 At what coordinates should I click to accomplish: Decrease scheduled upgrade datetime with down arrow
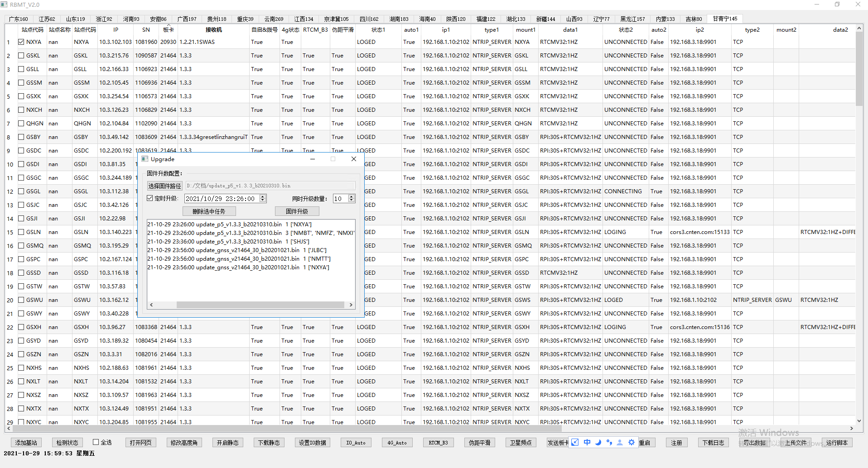point(263,200)
